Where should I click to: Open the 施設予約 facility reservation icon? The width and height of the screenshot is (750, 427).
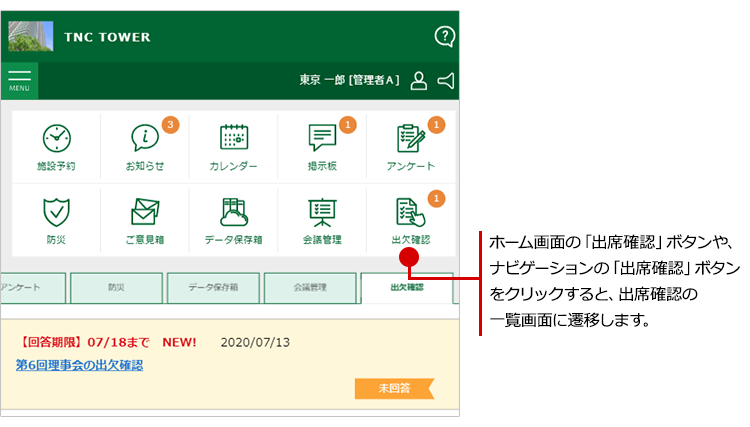57,146
